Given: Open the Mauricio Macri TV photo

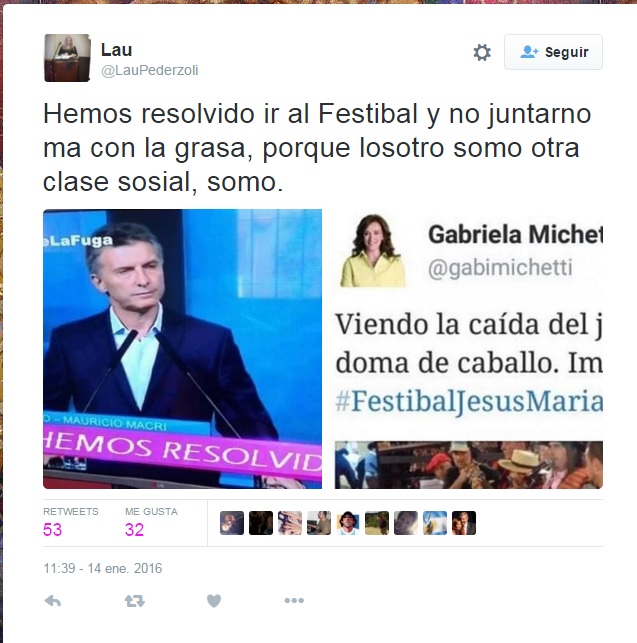Looking at the screenshot, I should (x=183, y=349).
